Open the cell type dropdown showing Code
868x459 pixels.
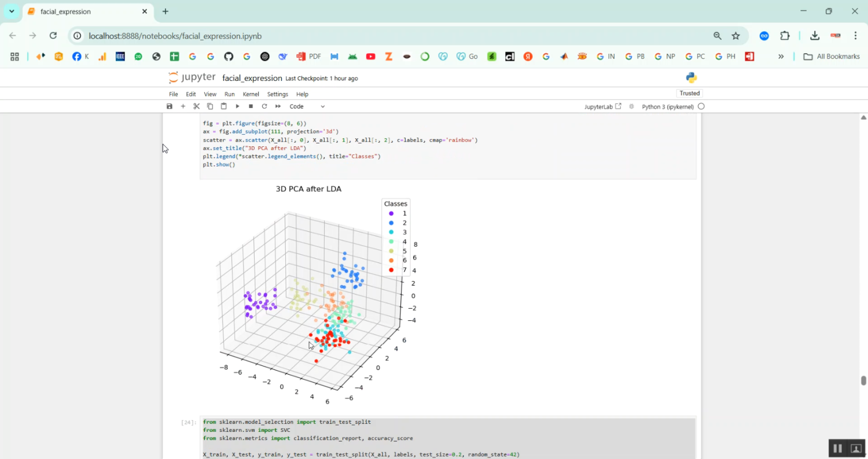[307, 106]
